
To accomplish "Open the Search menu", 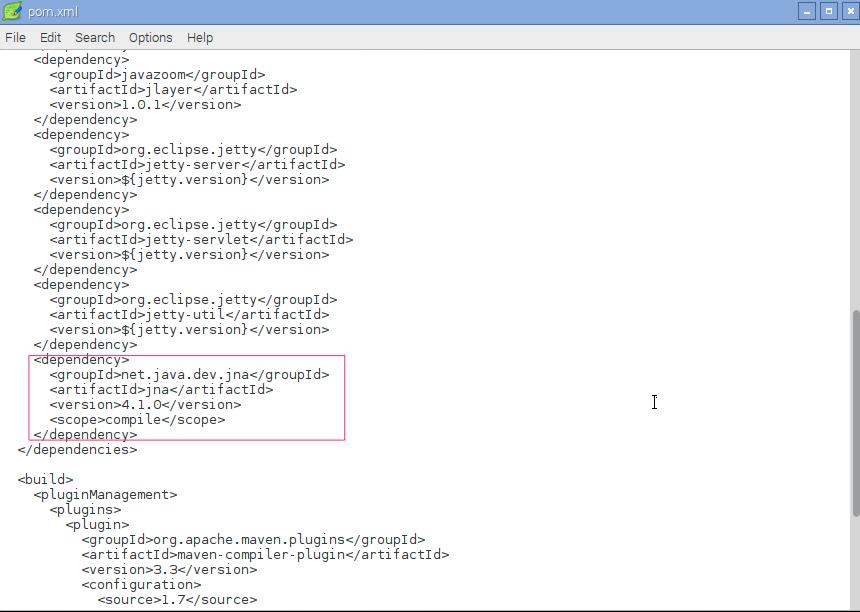I will 95,38.
